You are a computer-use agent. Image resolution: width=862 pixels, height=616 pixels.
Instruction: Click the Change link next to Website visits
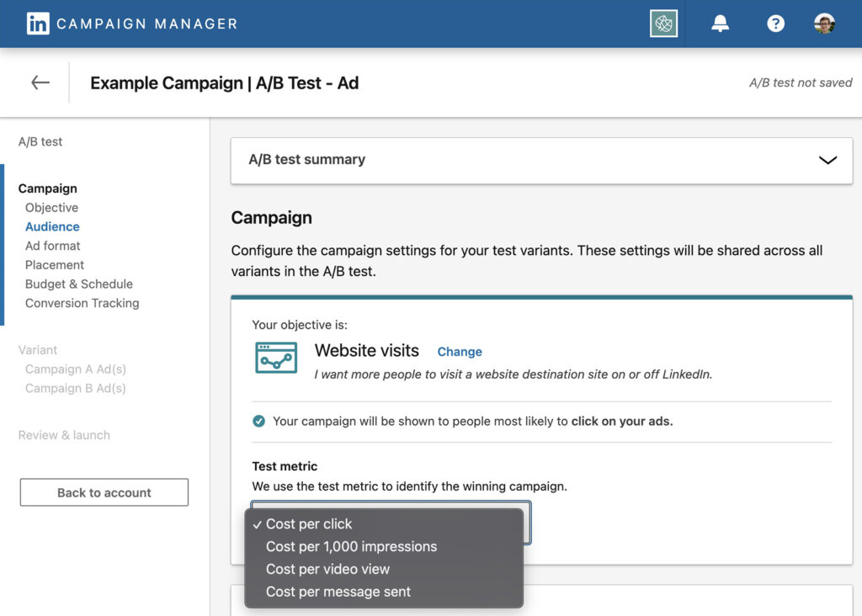459,352
